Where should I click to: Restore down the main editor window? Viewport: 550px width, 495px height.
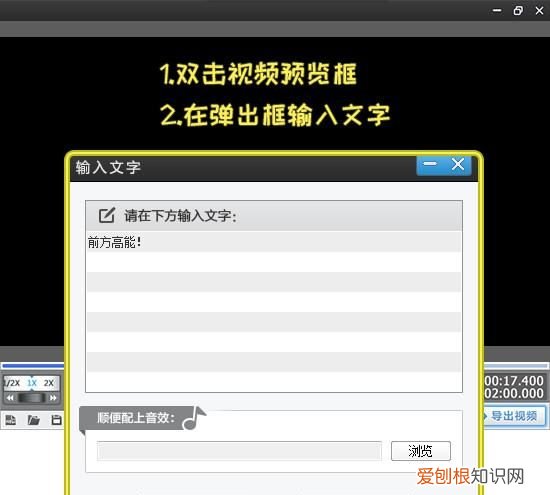click(x=518, y=11)
